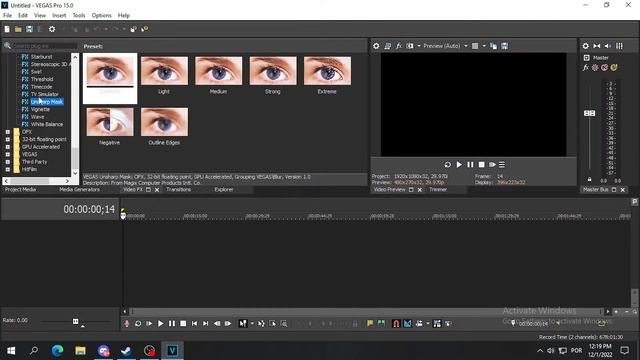Open a project via the toolbar folder icon
This screenshot has width=640, height=360.
(18, 29)
